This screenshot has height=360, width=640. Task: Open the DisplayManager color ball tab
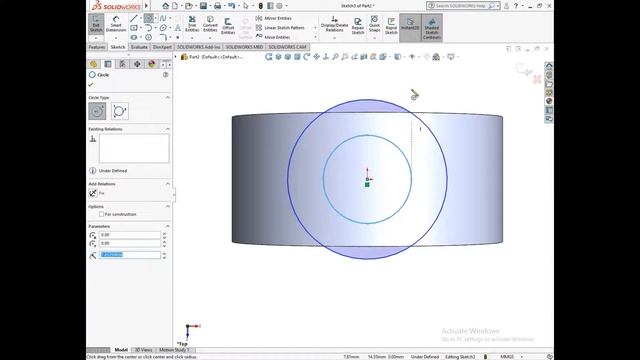[x=151, y=64]
